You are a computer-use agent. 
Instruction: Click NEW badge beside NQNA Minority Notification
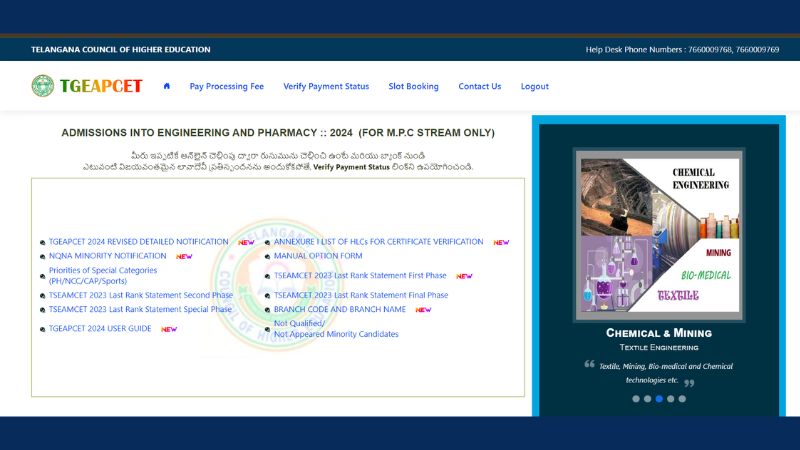pos(184,256)
